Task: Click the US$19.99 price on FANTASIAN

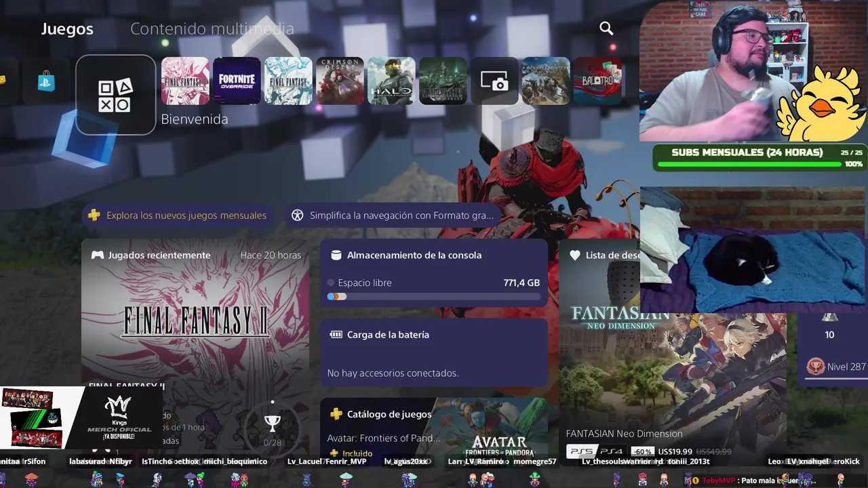Action: coord(675,452)
